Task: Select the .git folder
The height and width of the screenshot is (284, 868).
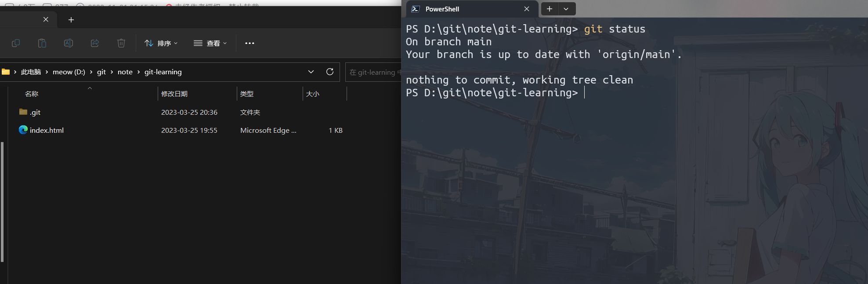Action: click(x=35, y=113)
